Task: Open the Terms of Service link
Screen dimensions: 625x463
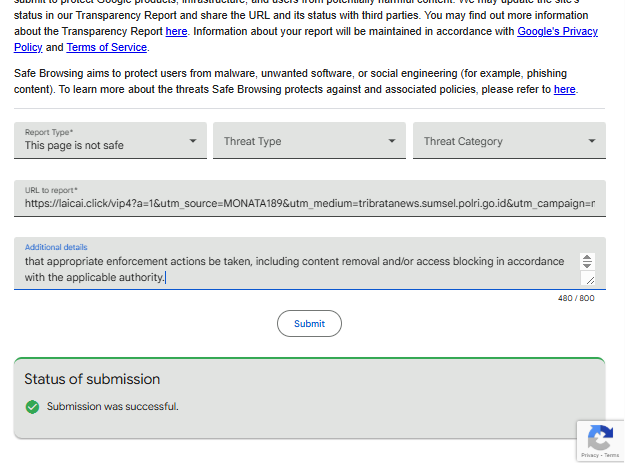Action: pyautogui.click(x=106, y=47)
